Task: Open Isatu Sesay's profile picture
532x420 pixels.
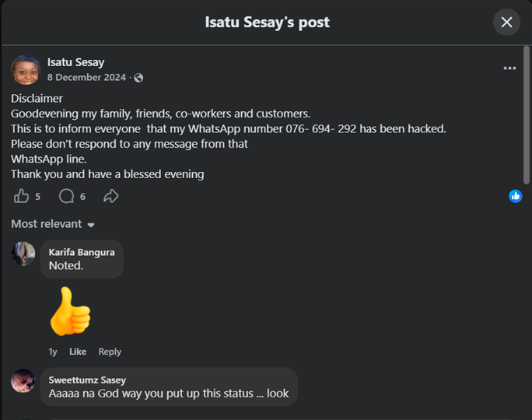Action: click(x=26, y=69)
